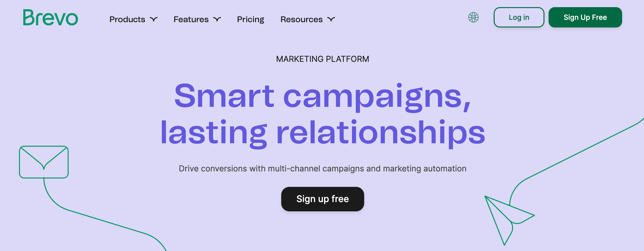Image resolution: width=644 pixels, height=251 pixels.
Task: Select Pricing in the navigation bar
Action: click(250, 19)
